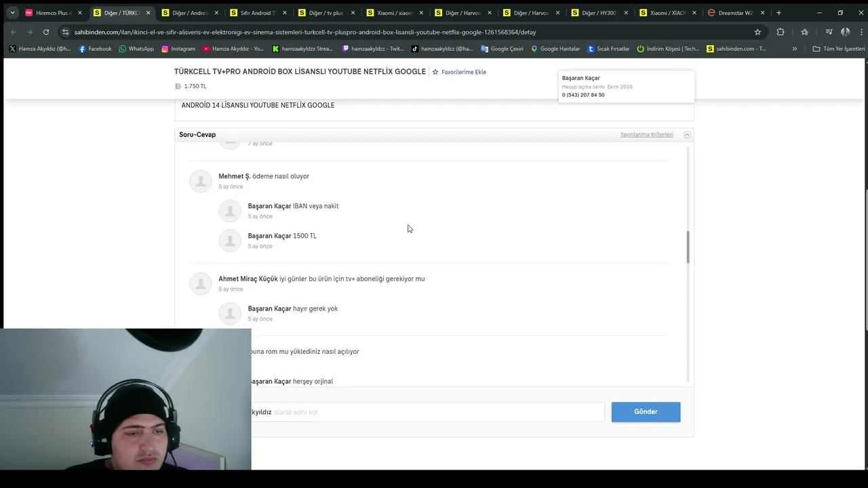Open the Google Haritalar bookmark

pos(555,49)
